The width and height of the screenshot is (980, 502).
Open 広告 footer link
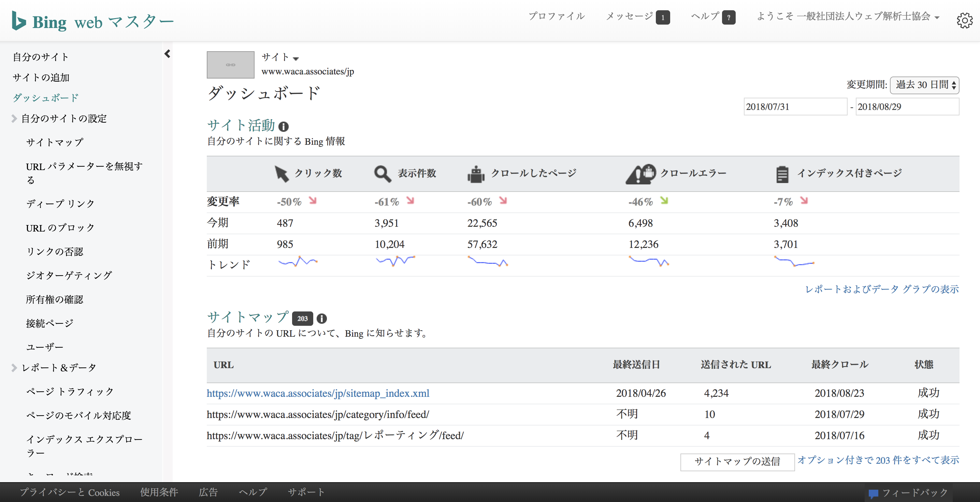(x=208, y=492)
